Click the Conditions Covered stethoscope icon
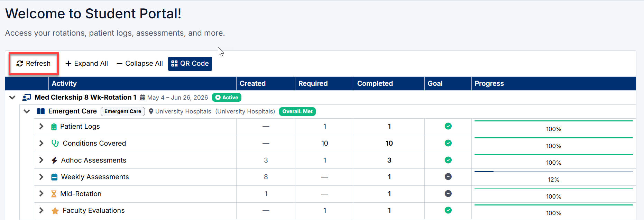The height and width of the screenshot is (220, 644). coord(55,143)
